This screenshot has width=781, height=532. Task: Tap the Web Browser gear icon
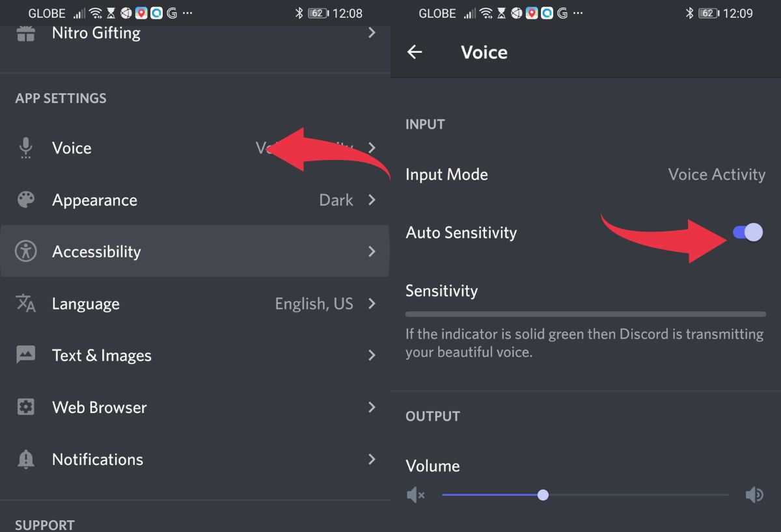tap(26, 407)
